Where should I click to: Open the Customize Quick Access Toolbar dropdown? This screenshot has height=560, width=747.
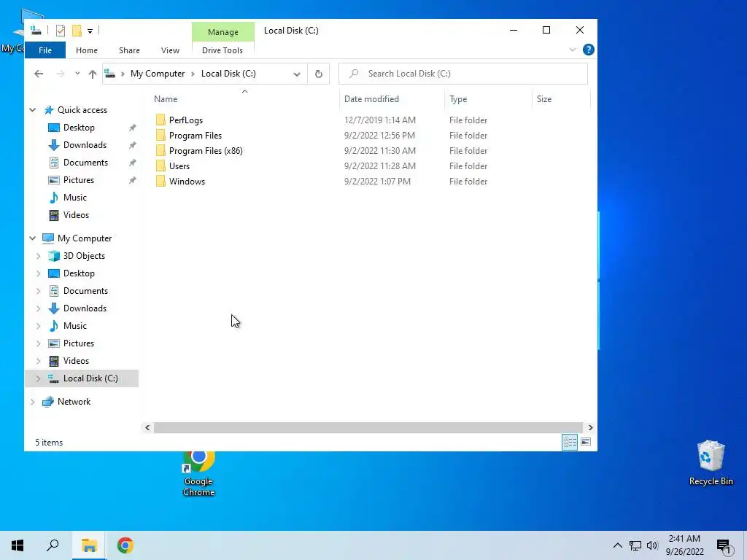[90, 31]
